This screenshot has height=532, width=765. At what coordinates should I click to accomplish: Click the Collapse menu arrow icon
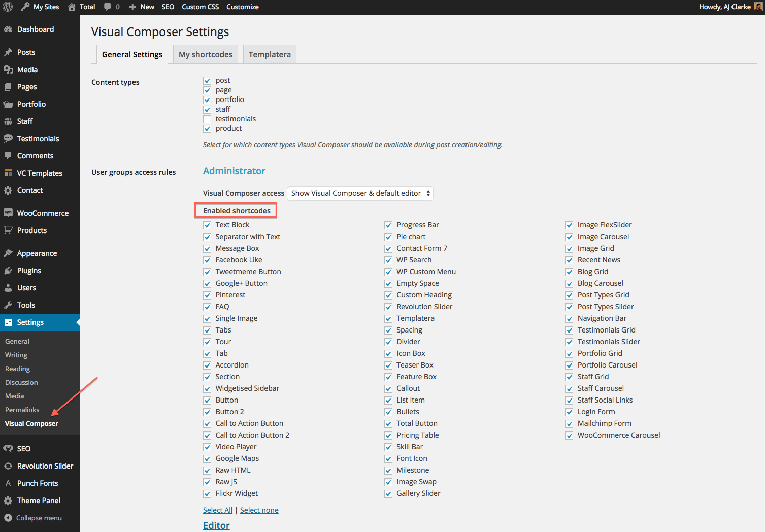pyautogui.click(x=8, y=518)
